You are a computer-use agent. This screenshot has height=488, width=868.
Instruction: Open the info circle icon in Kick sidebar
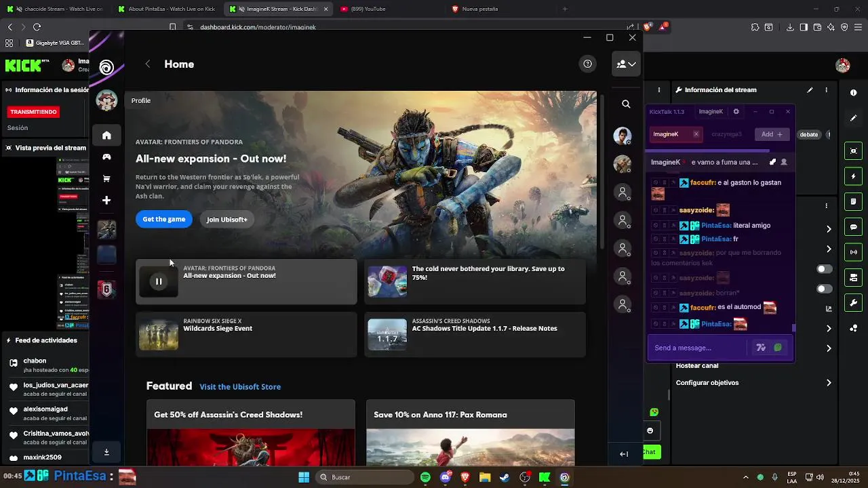click(x=854, y=92)
